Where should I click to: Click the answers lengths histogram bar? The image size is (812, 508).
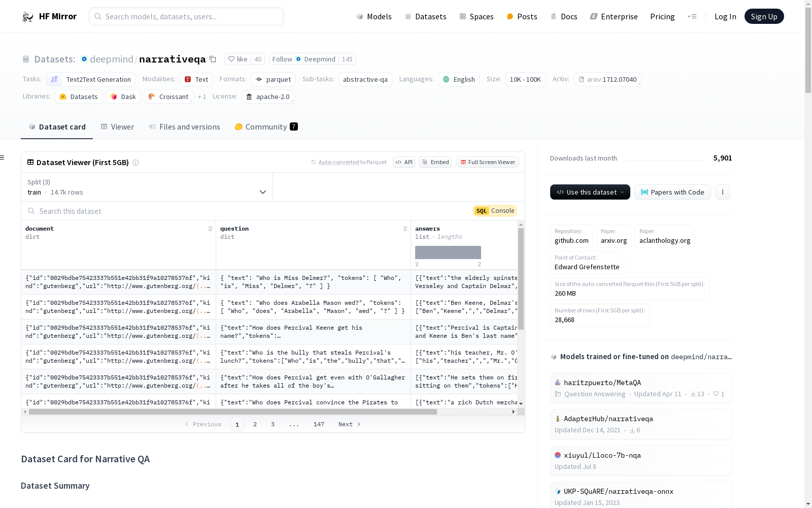448,252
